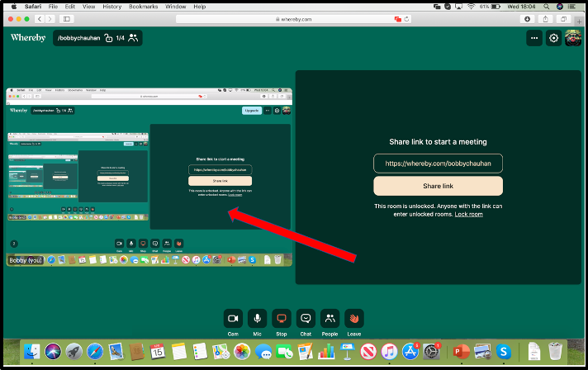The width and height of the screenshot is (588, 370).
Task: Open Siri from the Dock
Action: click(x=53, y=352)
